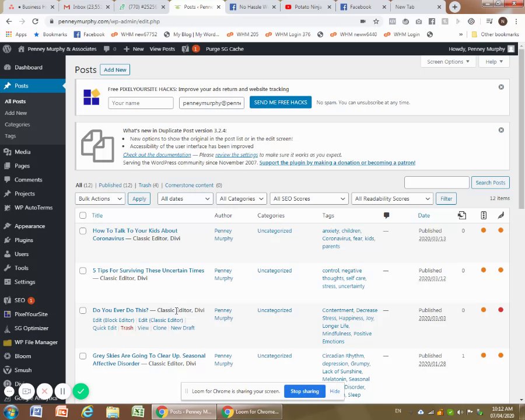Open SG Optimizer in the sidebar

pos(33,328)
